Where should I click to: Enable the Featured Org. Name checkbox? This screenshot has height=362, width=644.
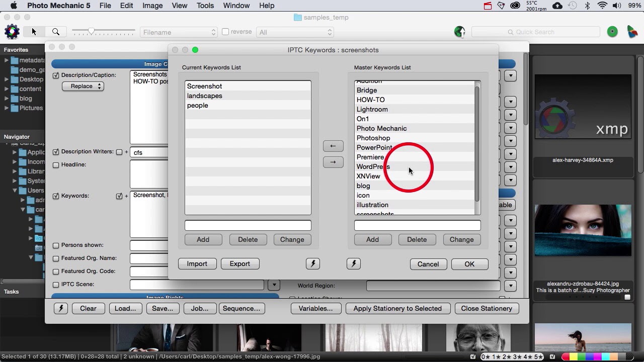(56, 258)
